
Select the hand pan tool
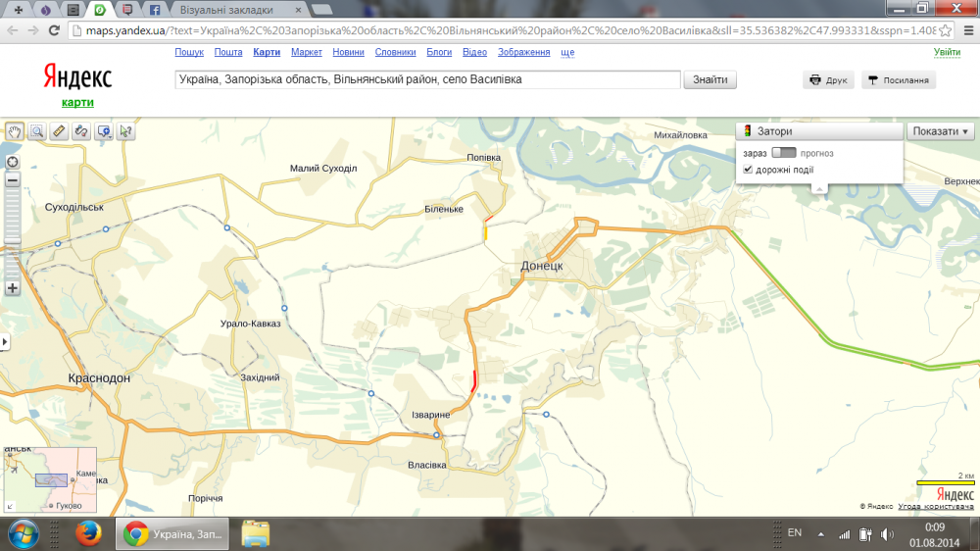15,131
